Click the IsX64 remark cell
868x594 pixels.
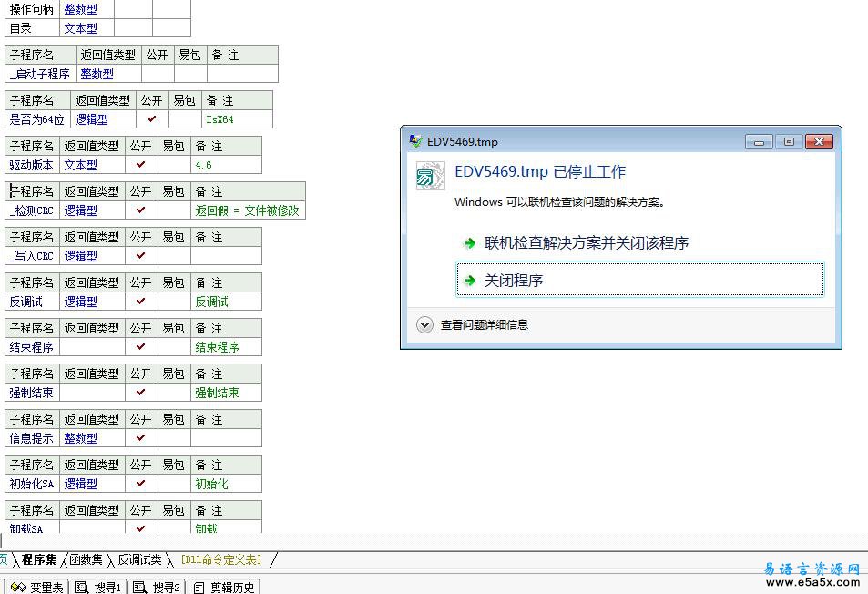coord(238,119)
